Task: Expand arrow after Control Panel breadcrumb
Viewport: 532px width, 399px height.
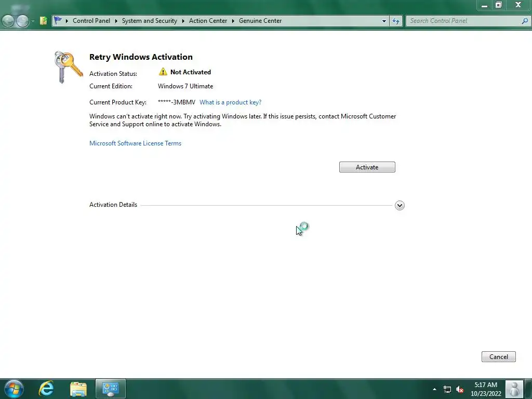Action: pyautogui.click(x=116, y=21)
